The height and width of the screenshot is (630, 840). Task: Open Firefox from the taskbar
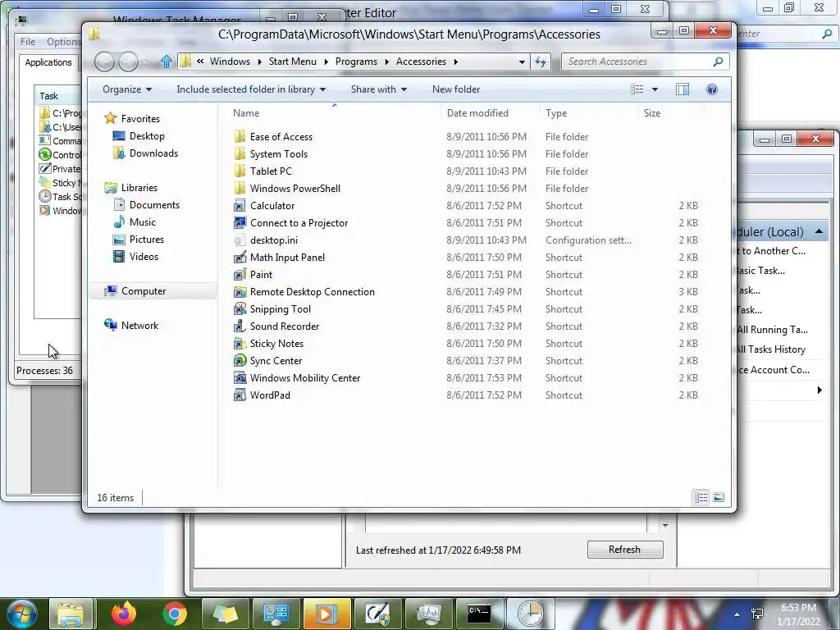123,614
